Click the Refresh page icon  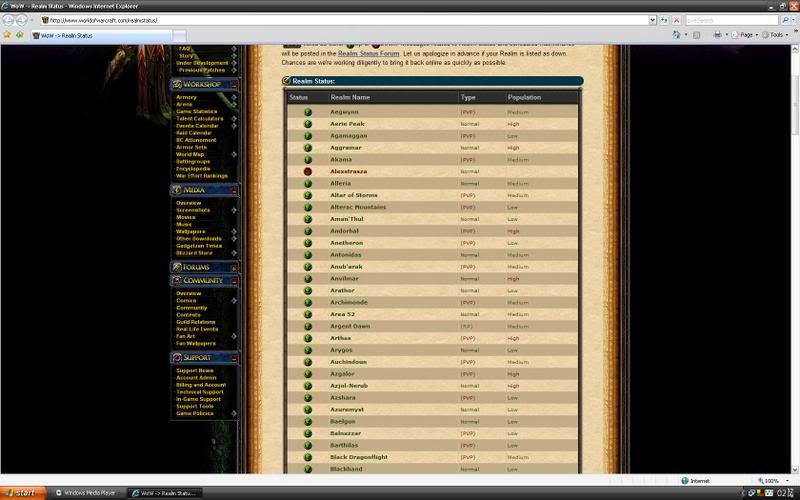click(x=664, y=20)
